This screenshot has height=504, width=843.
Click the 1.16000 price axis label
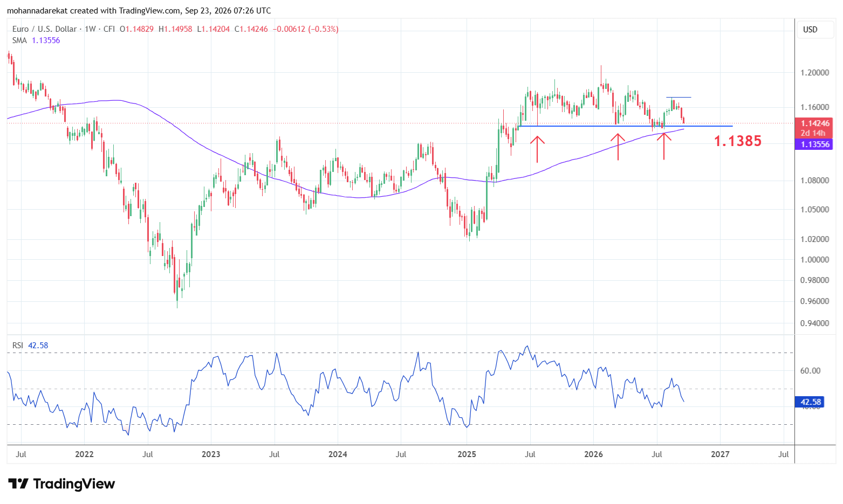[x=814, y=107]
